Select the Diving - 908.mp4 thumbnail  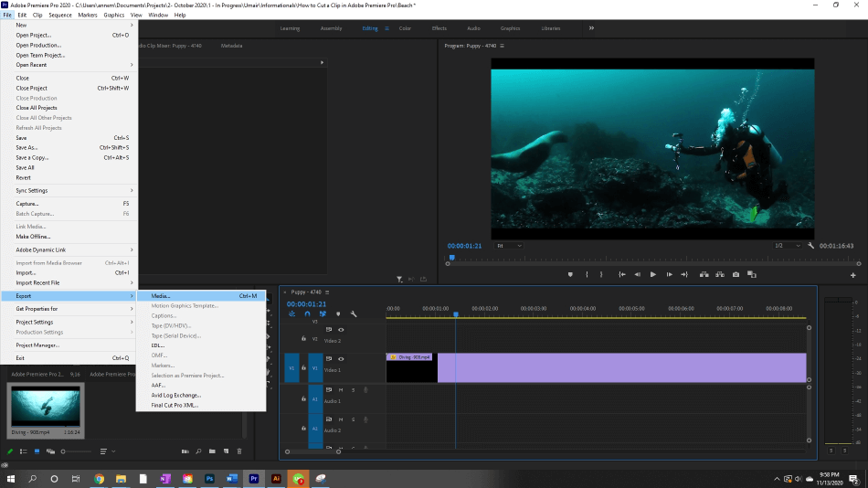pyautogui.click(x=46, y=407)
